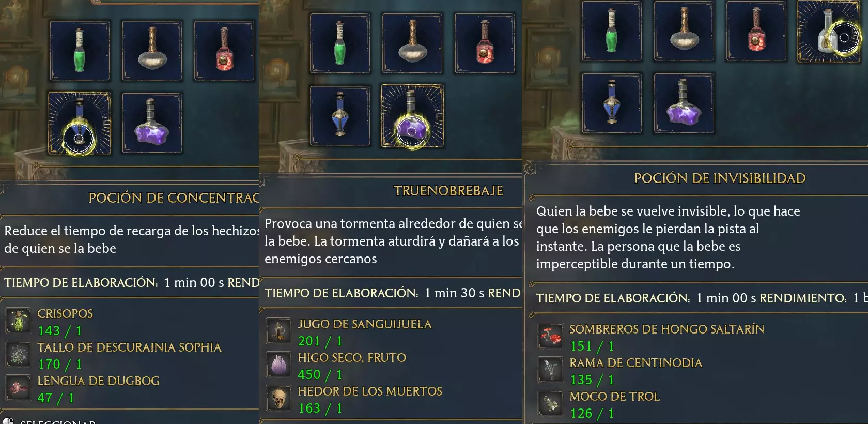Click the Truenobrebaje title header
Image resolution: width=868 pixels, height=424 pixels.
(x=448, y=191)
